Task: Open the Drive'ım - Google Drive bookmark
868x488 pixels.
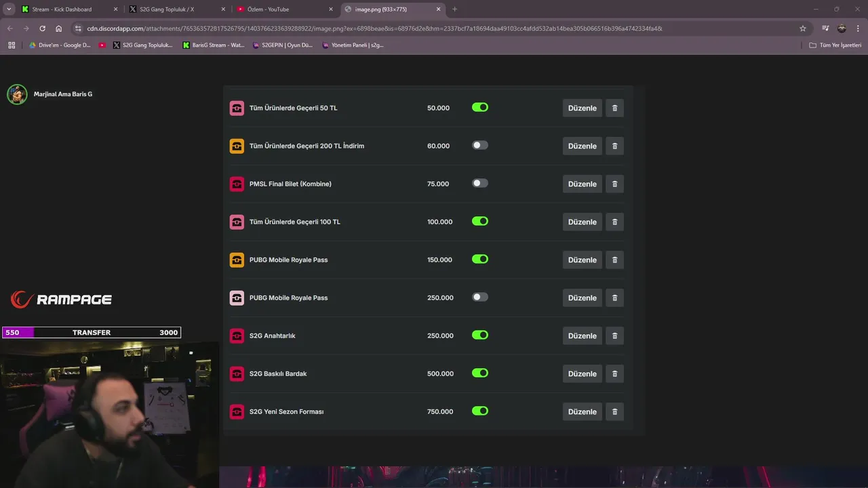Action: click(x=60, y=45)
